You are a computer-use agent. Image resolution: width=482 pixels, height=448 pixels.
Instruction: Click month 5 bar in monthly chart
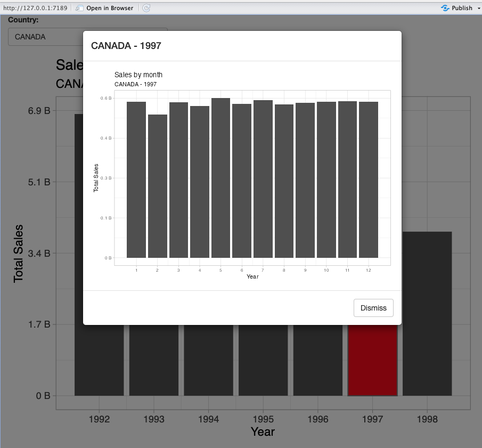pyautogui.click(x=220, y=178)
